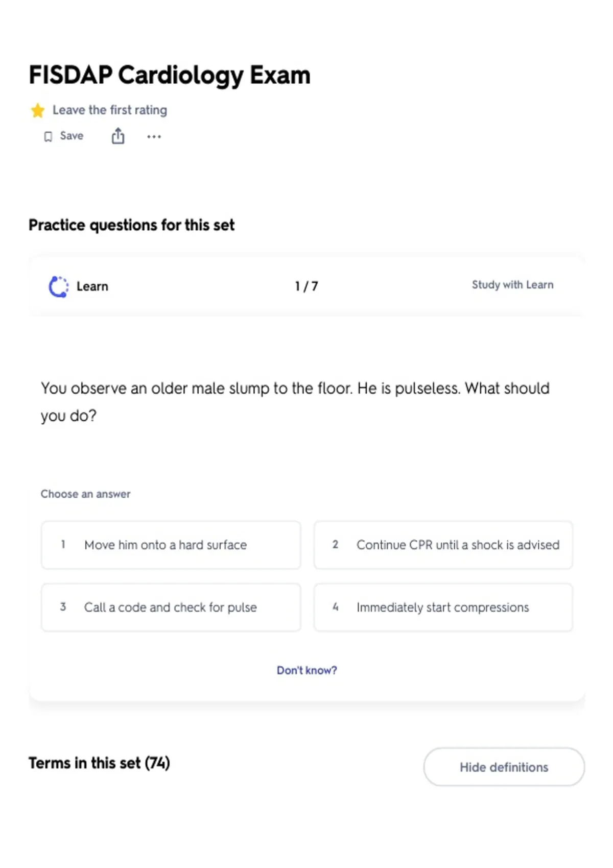Click the yellow star rating icon

tap(37, 110)
